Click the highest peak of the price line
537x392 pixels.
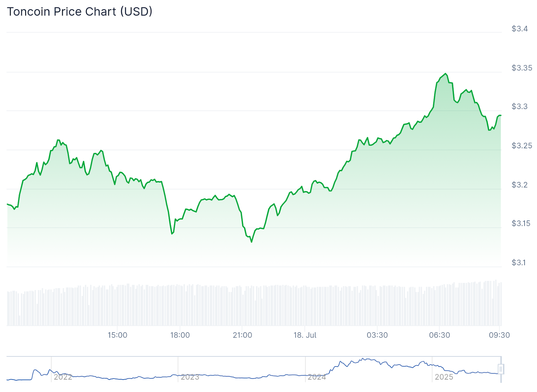point(445,73)
